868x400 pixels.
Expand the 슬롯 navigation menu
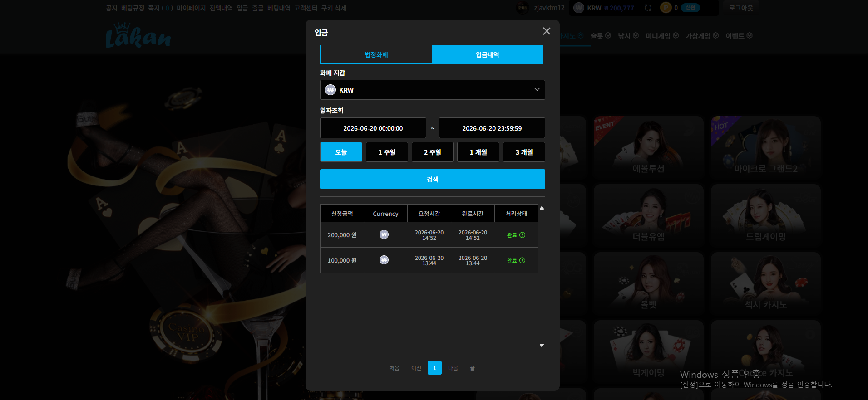tap(601, 36)
